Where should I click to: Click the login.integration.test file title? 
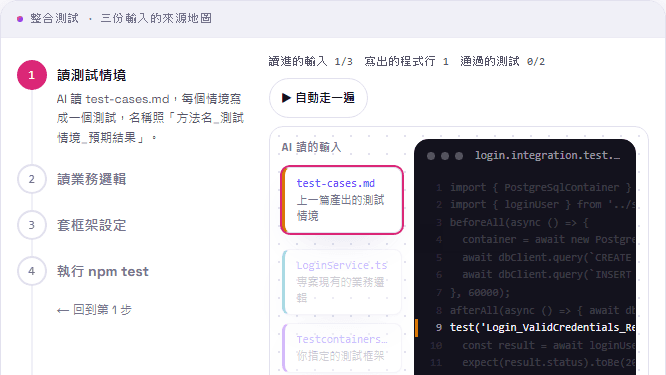(x=547, y=155)
